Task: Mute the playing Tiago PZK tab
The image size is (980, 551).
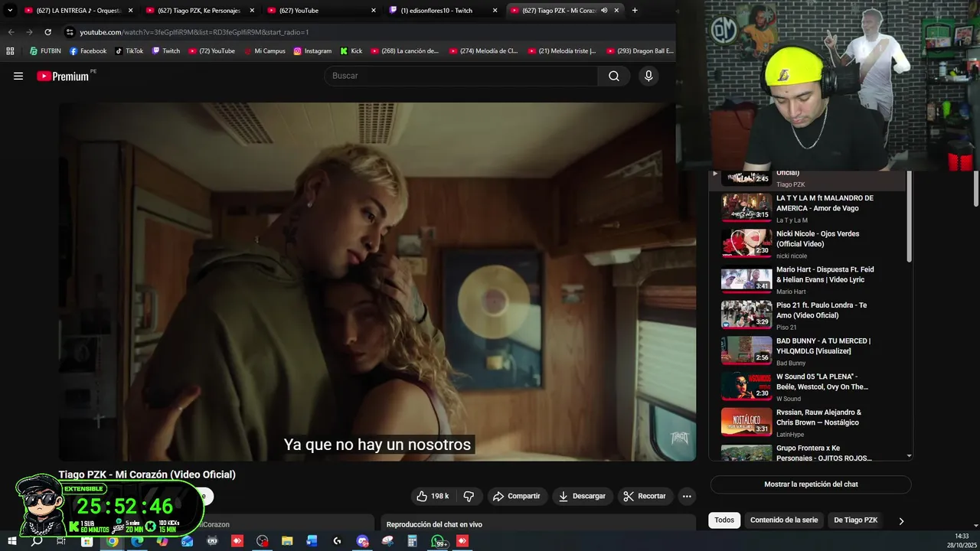Action: [x=604, y=11]
